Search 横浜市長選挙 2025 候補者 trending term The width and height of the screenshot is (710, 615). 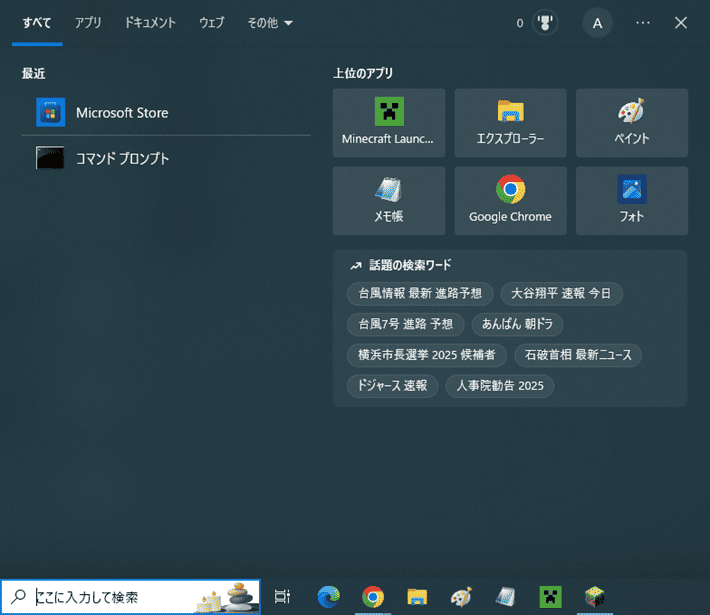coord(427,355)
